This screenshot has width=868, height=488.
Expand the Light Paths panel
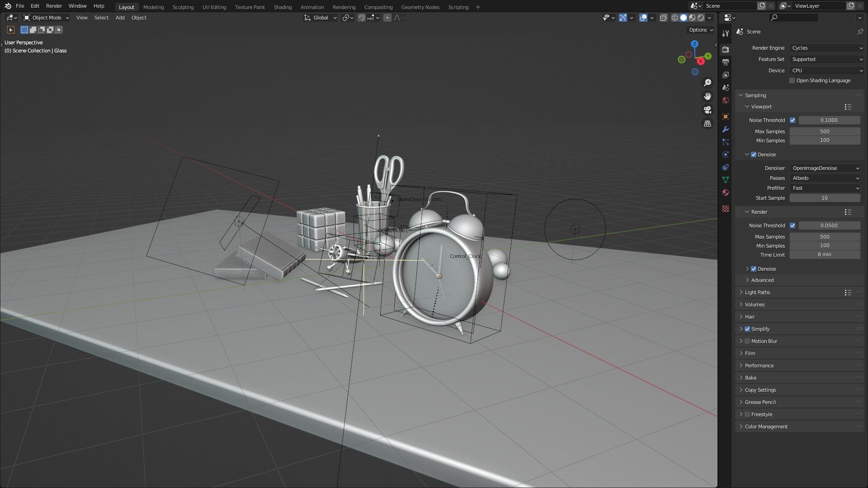tap(757, 292)
